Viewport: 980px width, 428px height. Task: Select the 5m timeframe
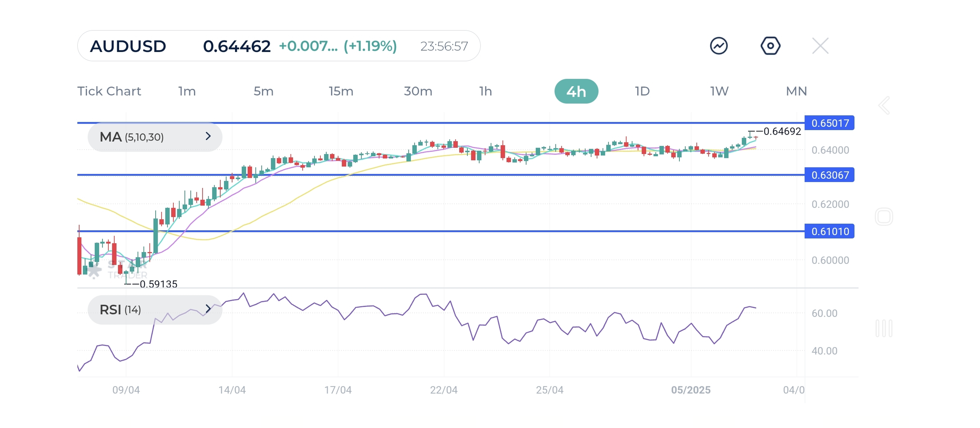point(264,91)
